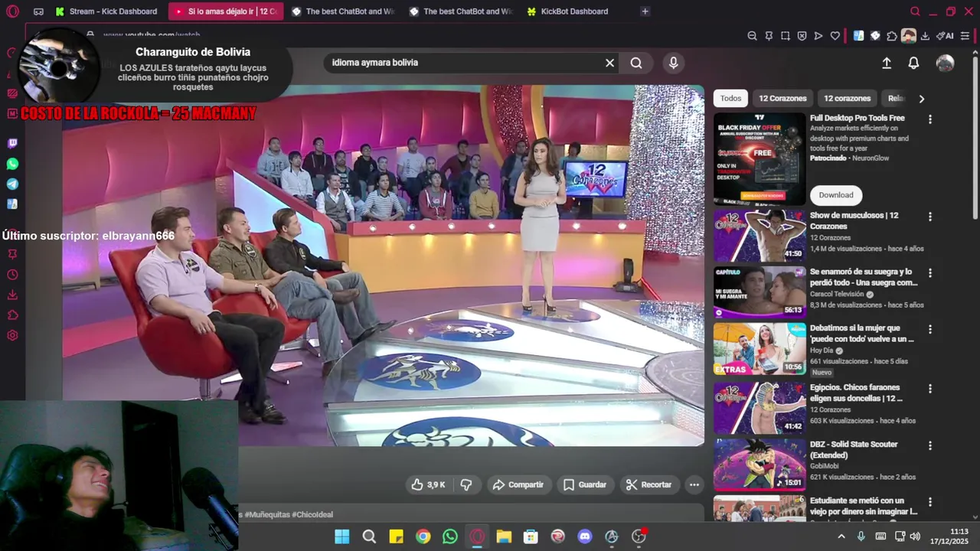The width and height of the screenshot is (980, 551).
Task: Click the heart bookmark icon in the address bar
Action: click(x=835, y=36)
